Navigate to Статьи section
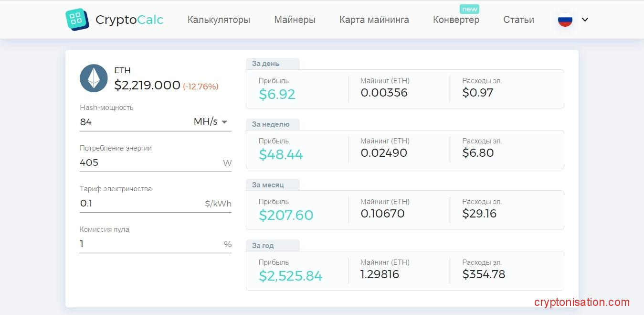 click(518, 20)
